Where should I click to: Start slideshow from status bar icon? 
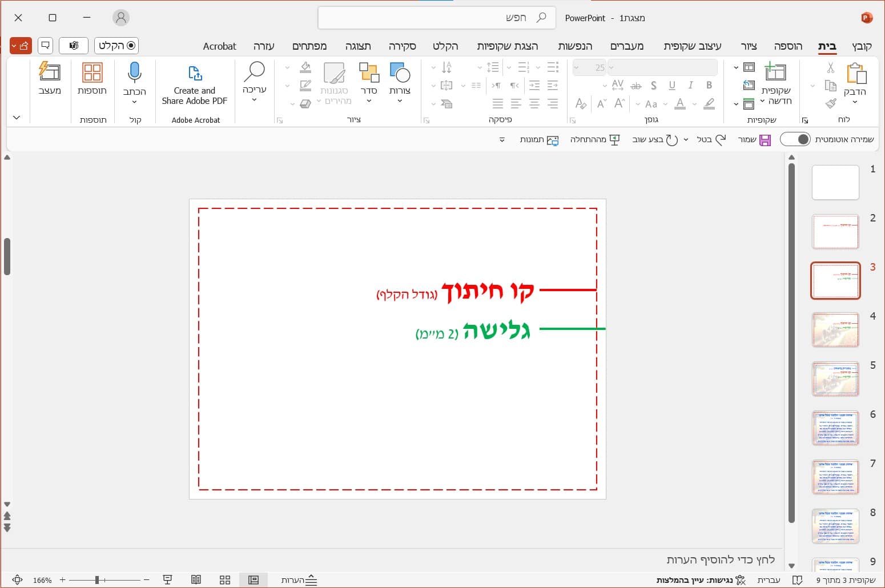[x=167, y=580]
